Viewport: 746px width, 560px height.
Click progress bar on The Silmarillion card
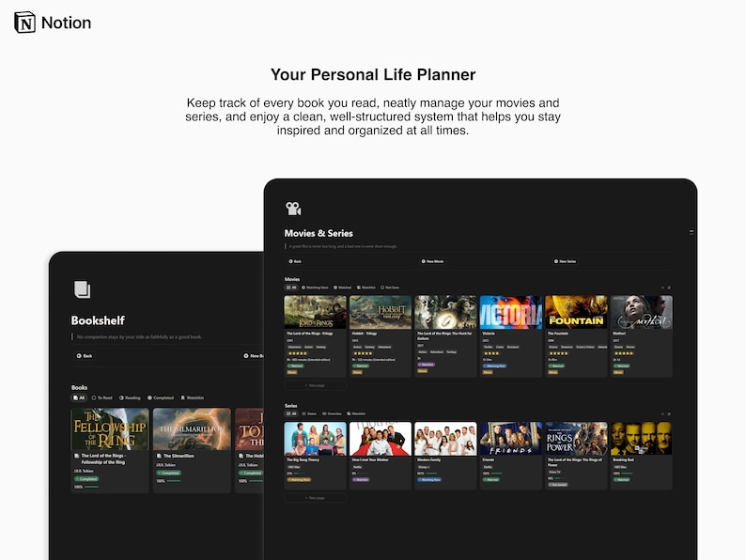[174, 481]
